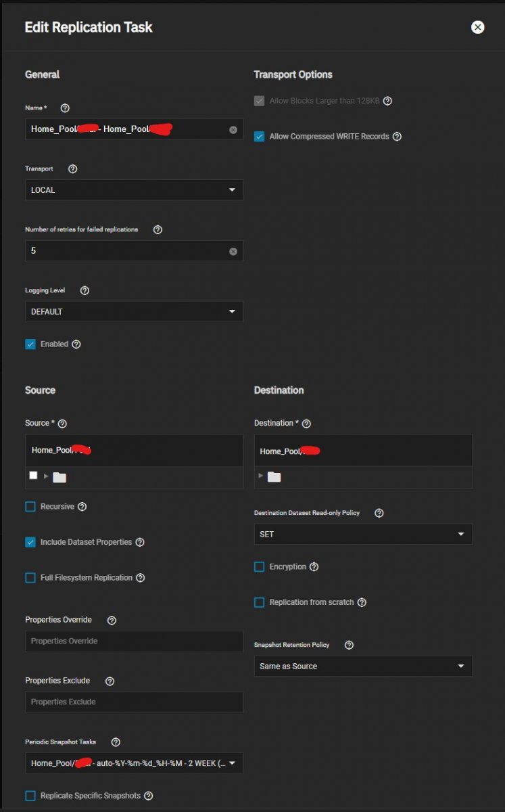Enable the Encryption checkbox
Viewport: 505px width, 812px height.
coord(260,567)
